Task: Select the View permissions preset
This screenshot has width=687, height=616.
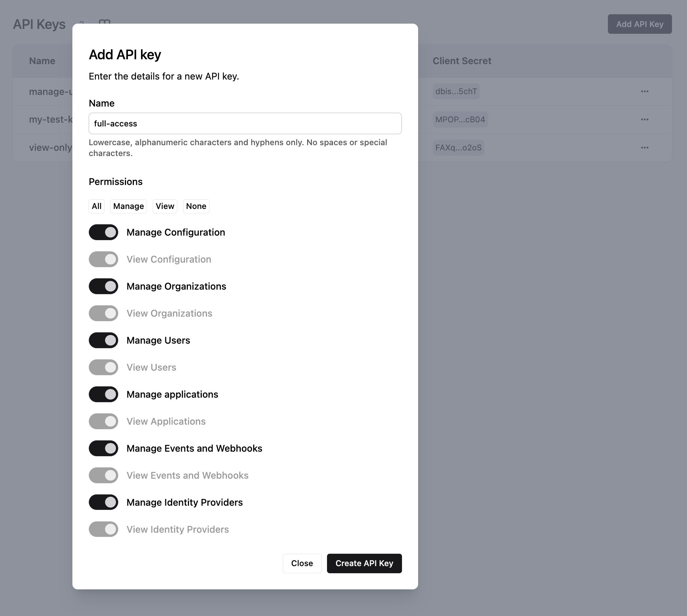Action: pyautogui.click(x=165, y=206)
